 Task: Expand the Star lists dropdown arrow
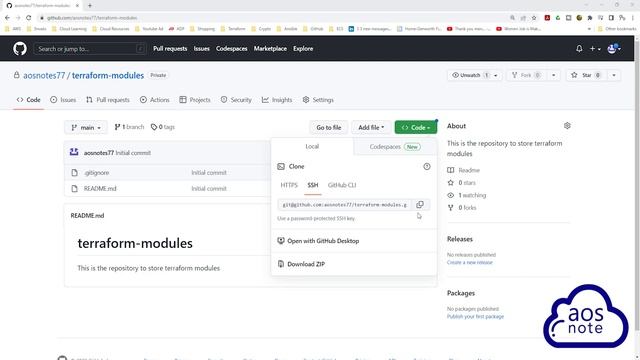pos(613,75)
